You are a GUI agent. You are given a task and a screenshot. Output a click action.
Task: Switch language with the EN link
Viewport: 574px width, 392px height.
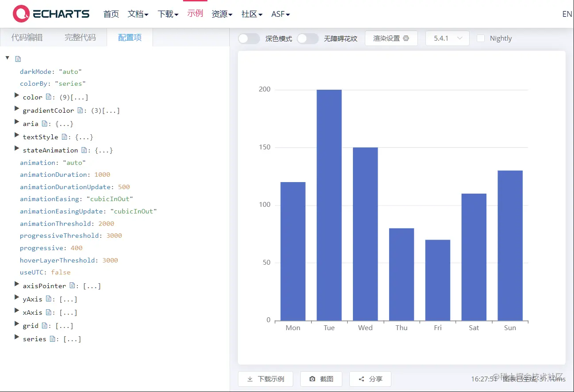click(567, 14)
